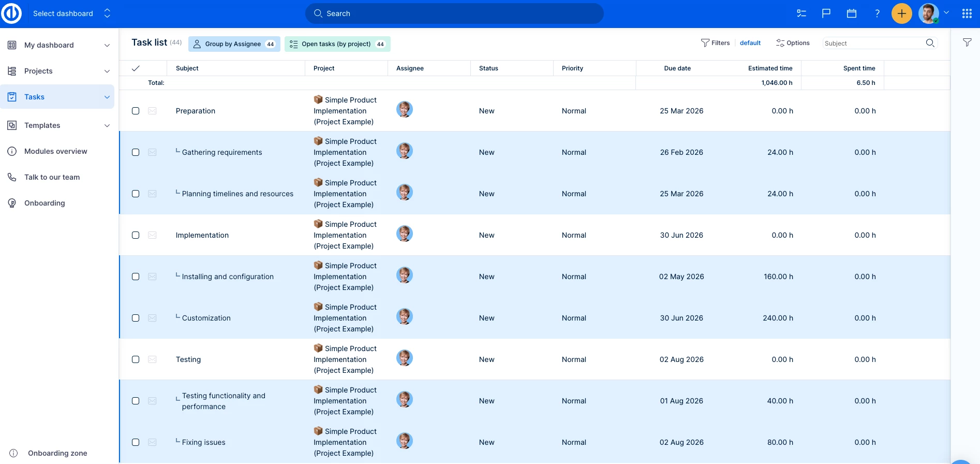Open Talk to our team
This screenshot has height=464, width=980.
[52, 177]
